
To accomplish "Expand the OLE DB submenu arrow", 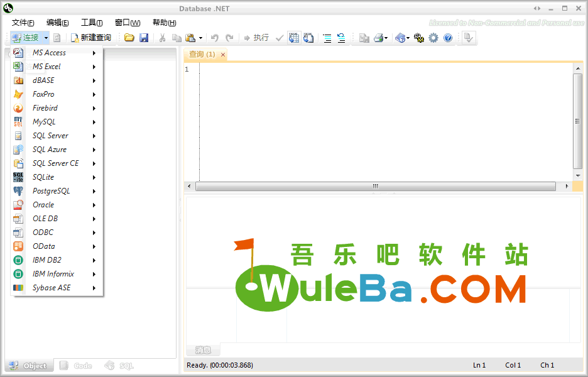I will click(x=94, y=219).
